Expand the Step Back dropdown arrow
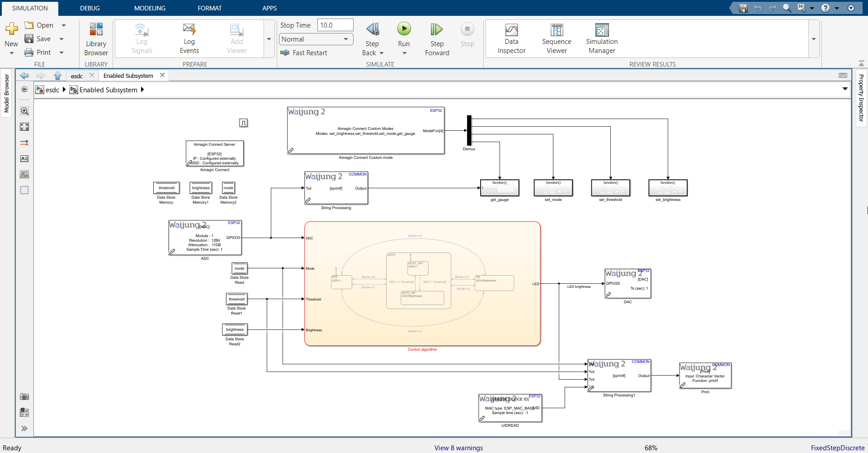Viewport: 868px width, 453px height. [x=382, y=53]
